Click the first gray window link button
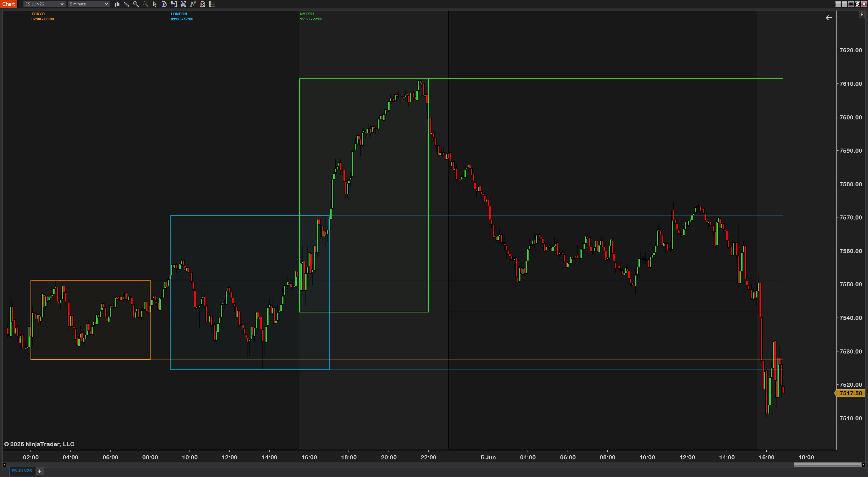The width and height of the screenshot is (868, 477). click(x=838, y=4)
